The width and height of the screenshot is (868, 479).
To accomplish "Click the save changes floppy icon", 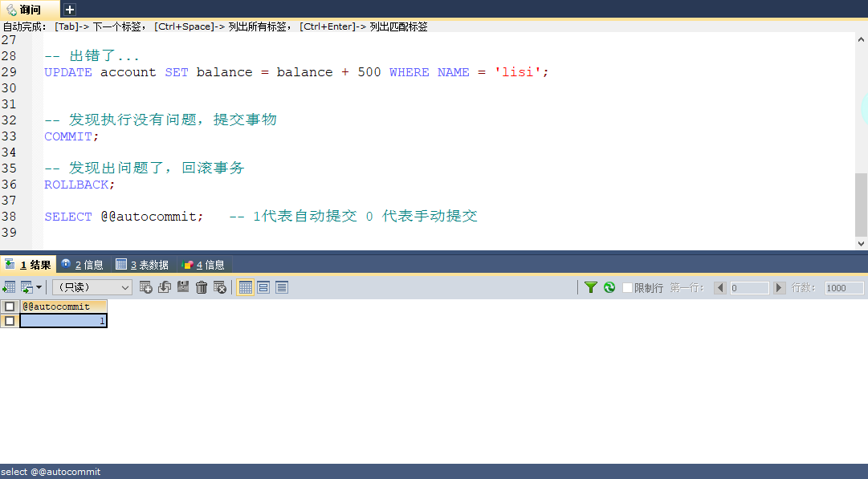I will 183,287.
